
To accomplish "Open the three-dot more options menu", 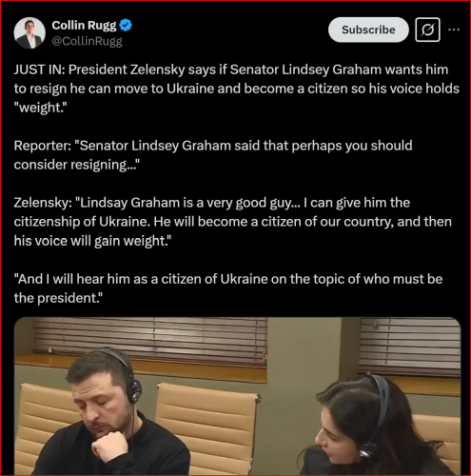I will tap(454, 30).
